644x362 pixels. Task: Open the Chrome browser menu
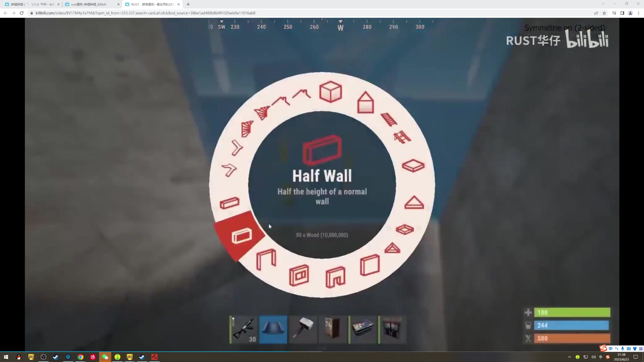click(638, 13)
